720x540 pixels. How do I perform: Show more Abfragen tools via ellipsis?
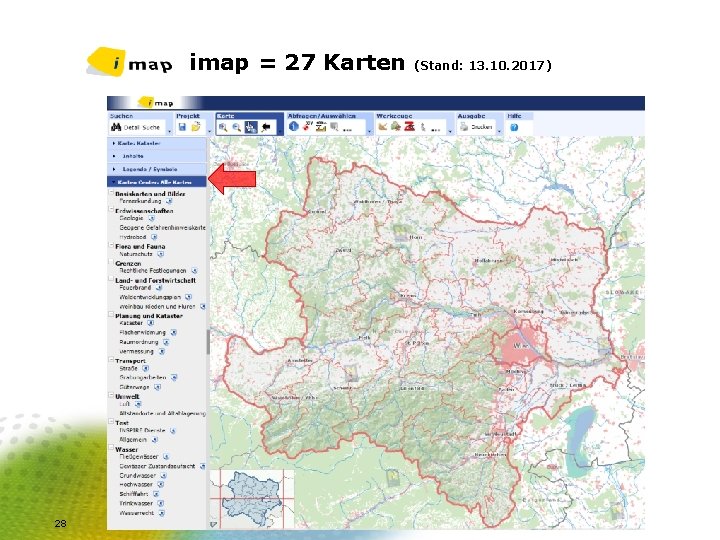coord(348,130)
